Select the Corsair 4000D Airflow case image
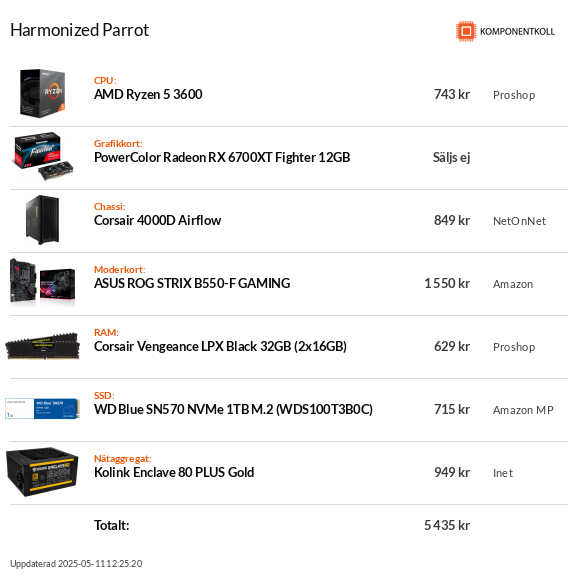Viewport: 577px width, 577px height. (43, 220)
